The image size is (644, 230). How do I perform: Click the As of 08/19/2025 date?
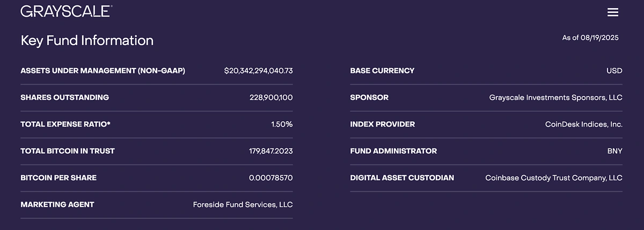(590, 38)
